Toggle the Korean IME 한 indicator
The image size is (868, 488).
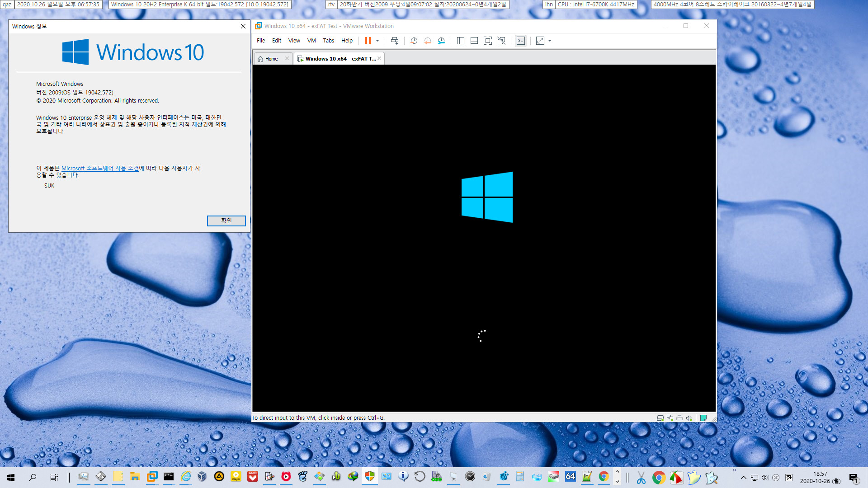789,478
